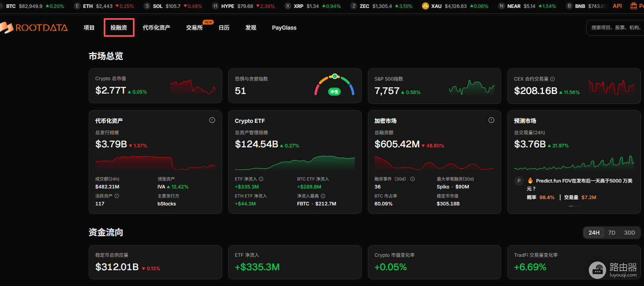The image size is (644, 286).
Task: Click the XRP coin icon in ticker
Action: tap(288, 6)
